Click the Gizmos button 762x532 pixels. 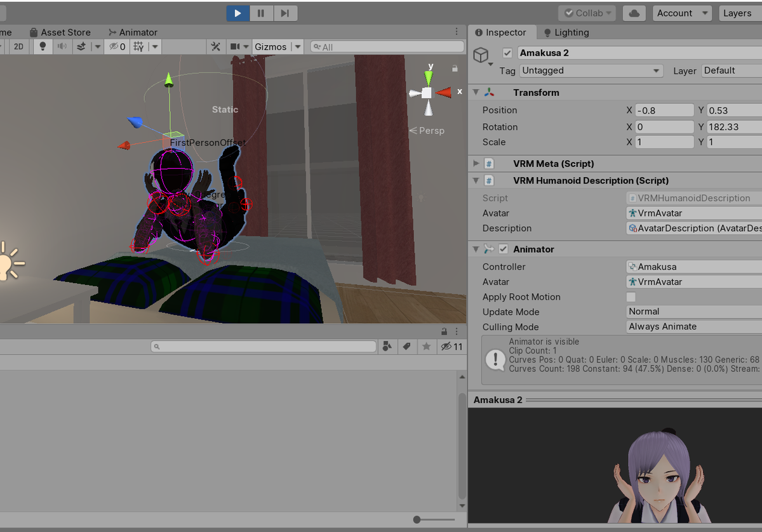(x=271, y=46)
